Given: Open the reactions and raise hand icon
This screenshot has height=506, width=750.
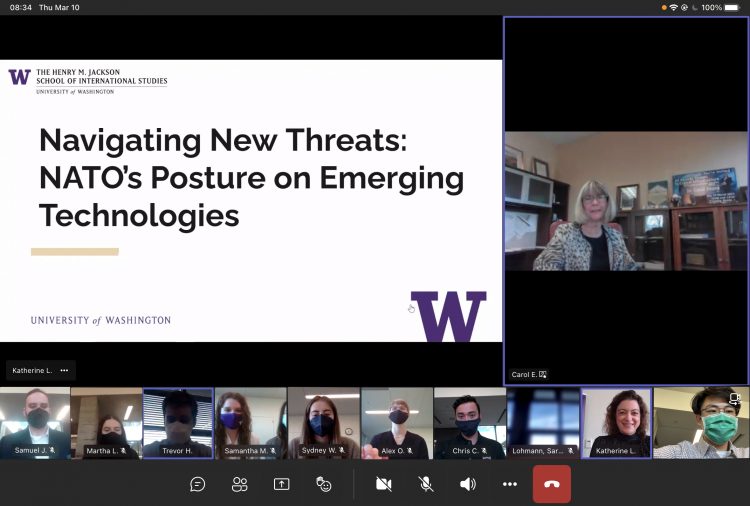Looking at the screenshot, I should click(324, 484).
